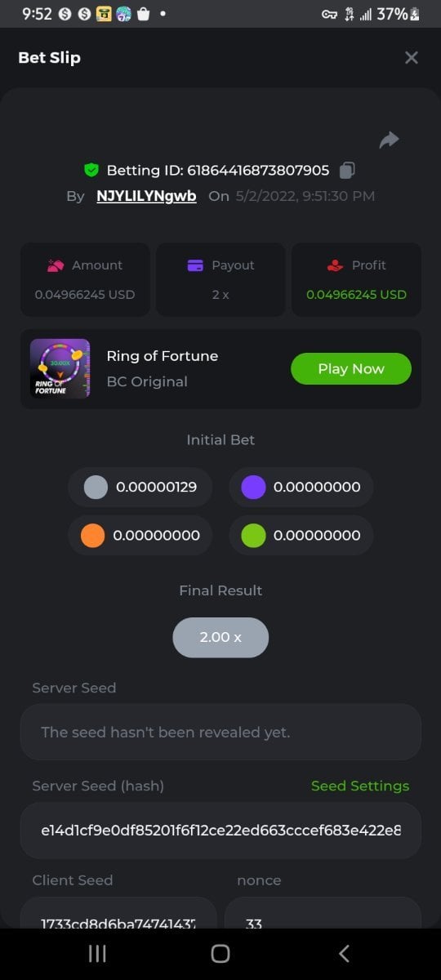Click the Play Now button

351,368
